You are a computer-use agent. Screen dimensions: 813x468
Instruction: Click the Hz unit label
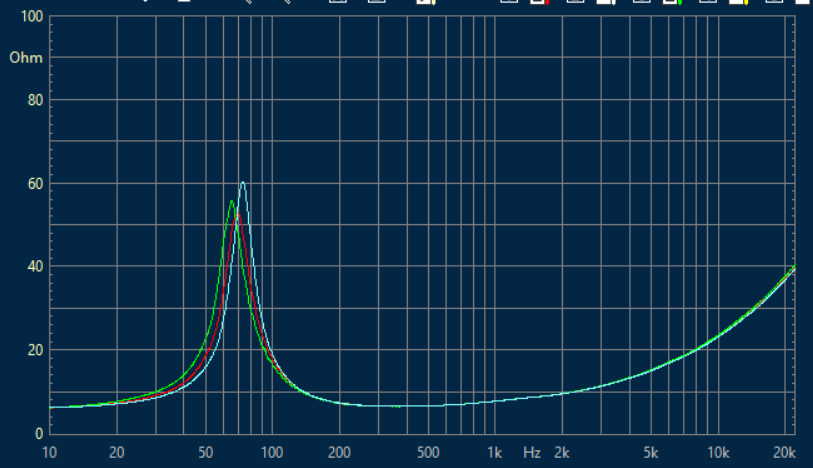(x=532, y=453)
